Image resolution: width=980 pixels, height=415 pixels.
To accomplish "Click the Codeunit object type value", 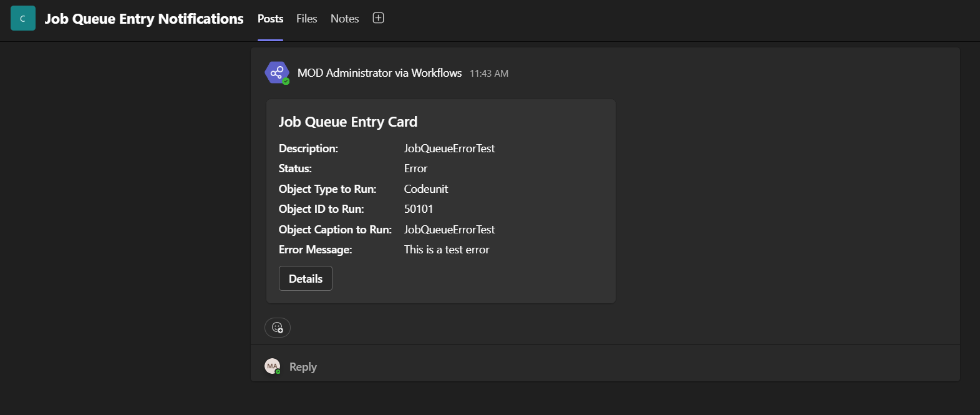I will [x=426, y=189].
